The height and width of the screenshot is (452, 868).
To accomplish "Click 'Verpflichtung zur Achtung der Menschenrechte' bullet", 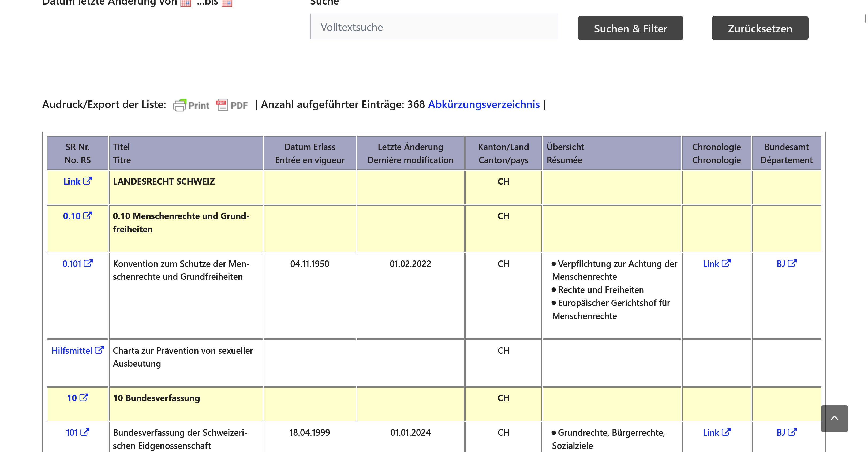I will coord(614,270).
